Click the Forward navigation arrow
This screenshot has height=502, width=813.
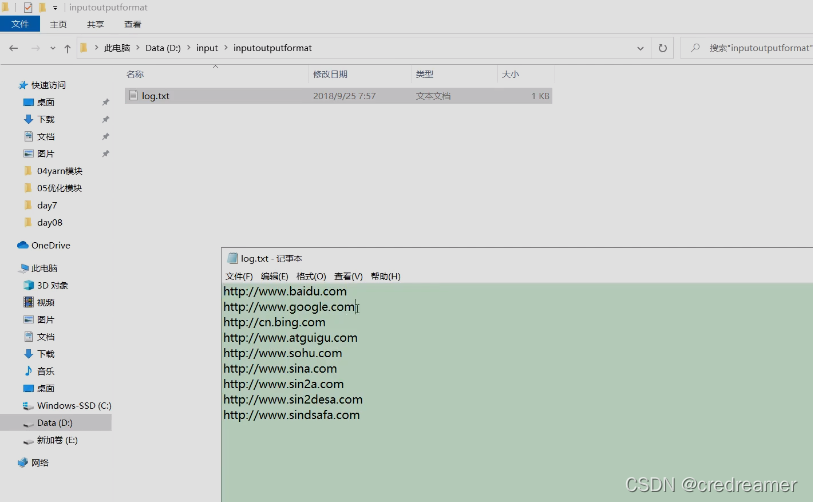pos(35,48)
